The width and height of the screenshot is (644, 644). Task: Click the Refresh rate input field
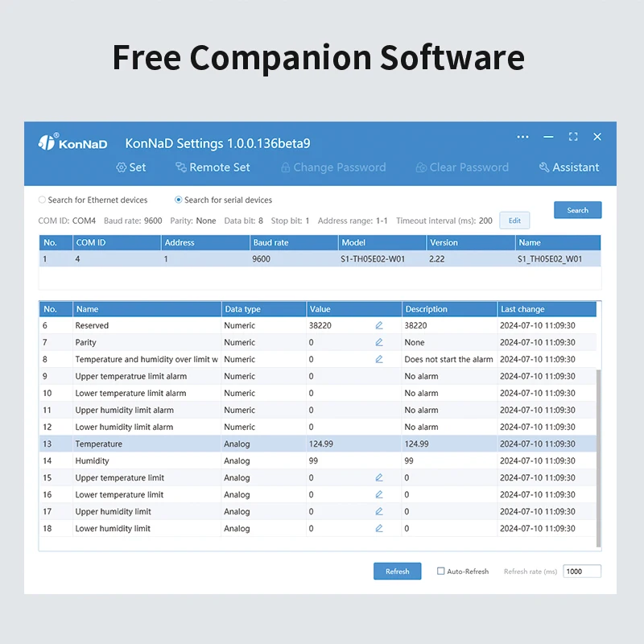pyautogui.click(x=581, y=571)
